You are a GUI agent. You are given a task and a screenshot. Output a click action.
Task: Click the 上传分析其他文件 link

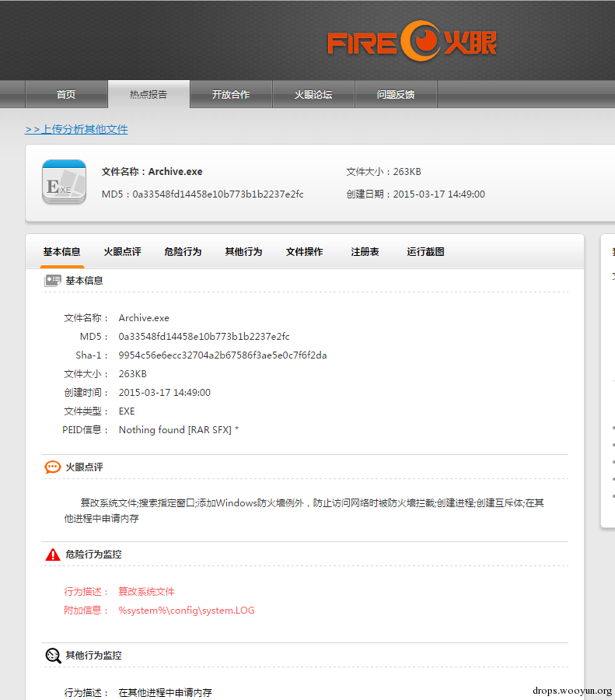tap(76, 129)
